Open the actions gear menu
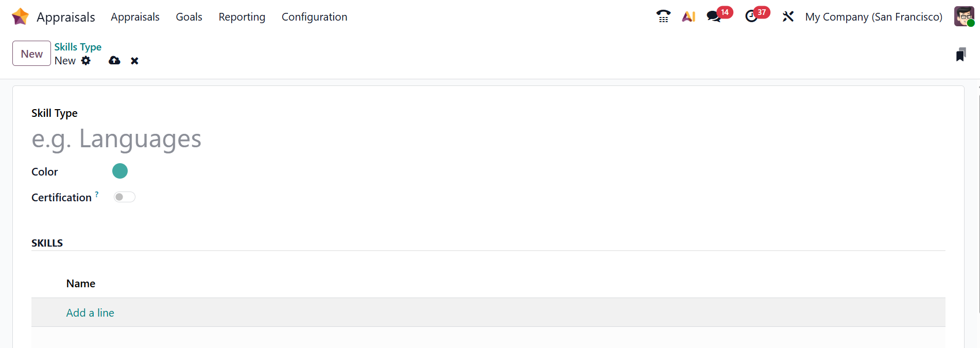Viewport: 980px width, 348px height. point(86,61)
